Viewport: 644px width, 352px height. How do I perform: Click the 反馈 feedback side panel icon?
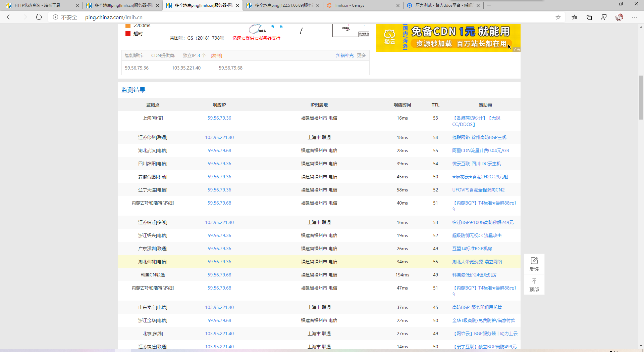coord(534,264)
